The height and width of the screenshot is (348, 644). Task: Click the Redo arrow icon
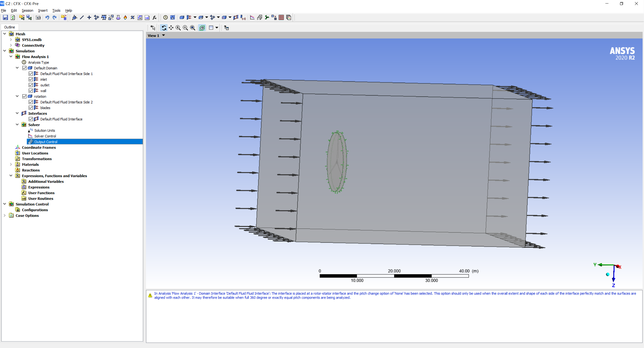[54, 17]
